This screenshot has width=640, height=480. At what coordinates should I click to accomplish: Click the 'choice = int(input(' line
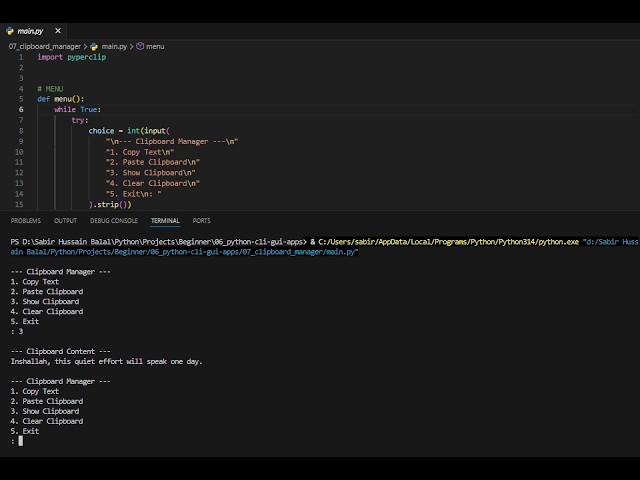pos(129,131)
